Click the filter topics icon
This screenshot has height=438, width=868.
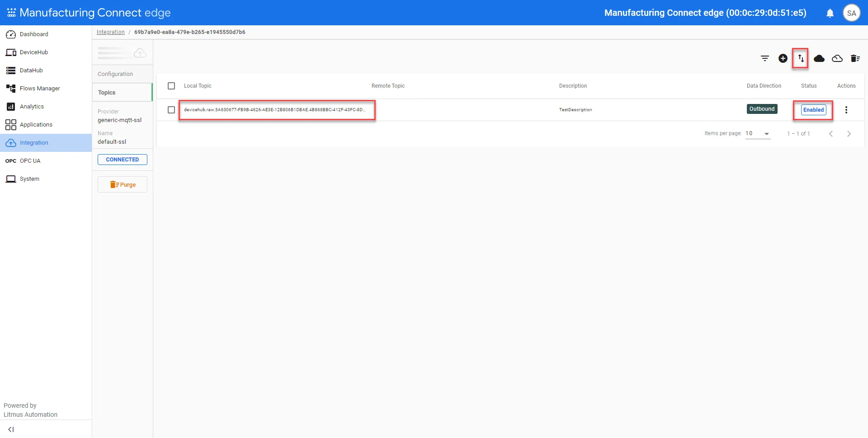(x=765, y=58)
